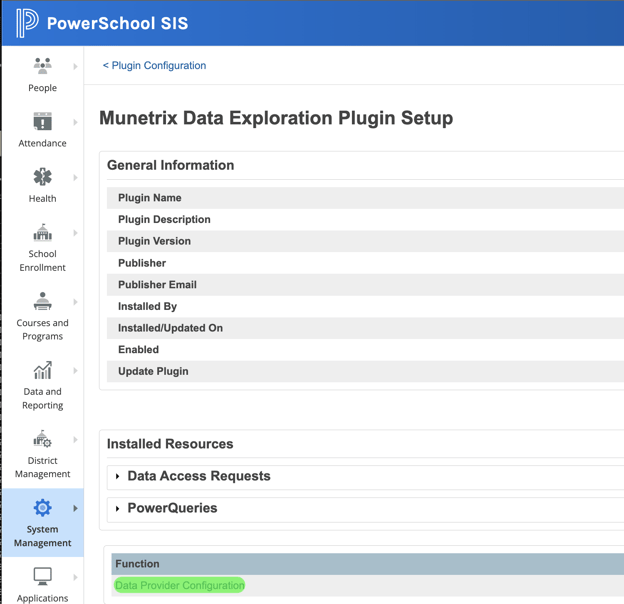Select the District Management icon
Viewport: 624px width, 604px height.
click(x=43, y=438)
